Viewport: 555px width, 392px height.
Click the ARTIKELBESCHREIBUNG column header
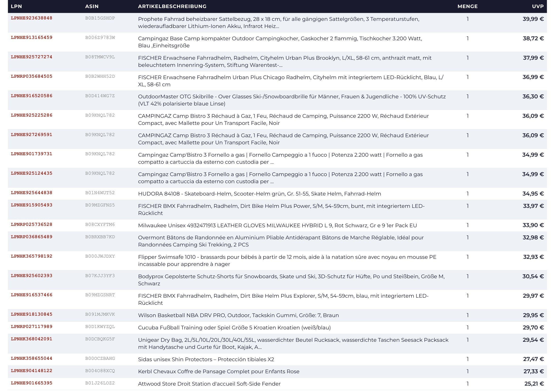(x=172, y=6)
